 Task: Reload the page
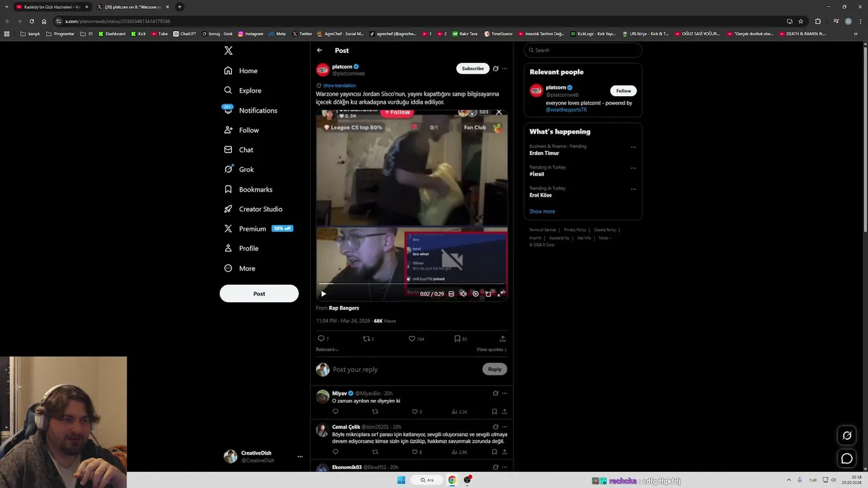click(x=31, y=21)
